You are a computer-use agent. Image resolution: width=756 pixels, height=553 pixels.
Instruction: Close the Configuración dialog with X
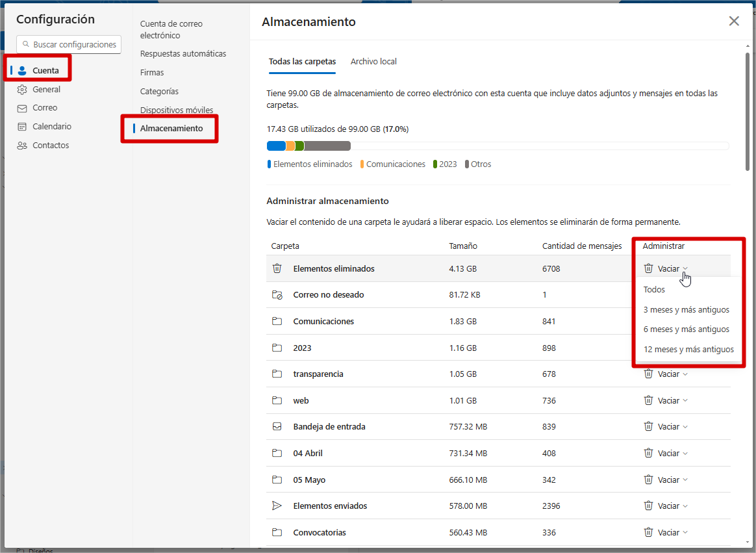(734, 21)
